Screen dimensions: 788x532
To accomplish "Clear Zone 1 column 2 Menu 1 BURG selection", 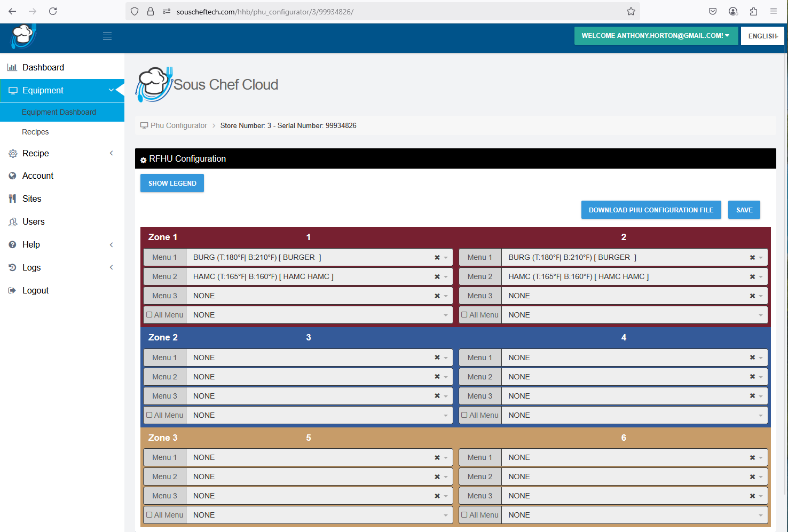I will click(x=752, y=257).
